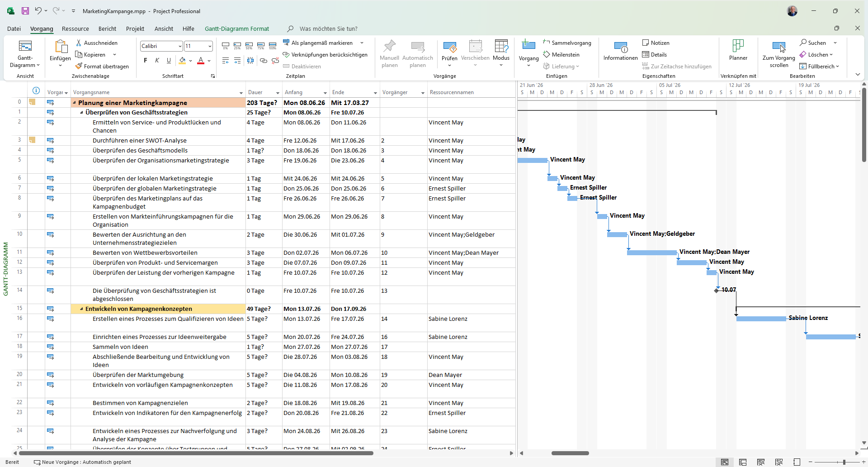Screen dimensions: 868x467
Task: Open the Vorgangsname column filter arrow
Action: pyautogui.click(x=241, y=92)
